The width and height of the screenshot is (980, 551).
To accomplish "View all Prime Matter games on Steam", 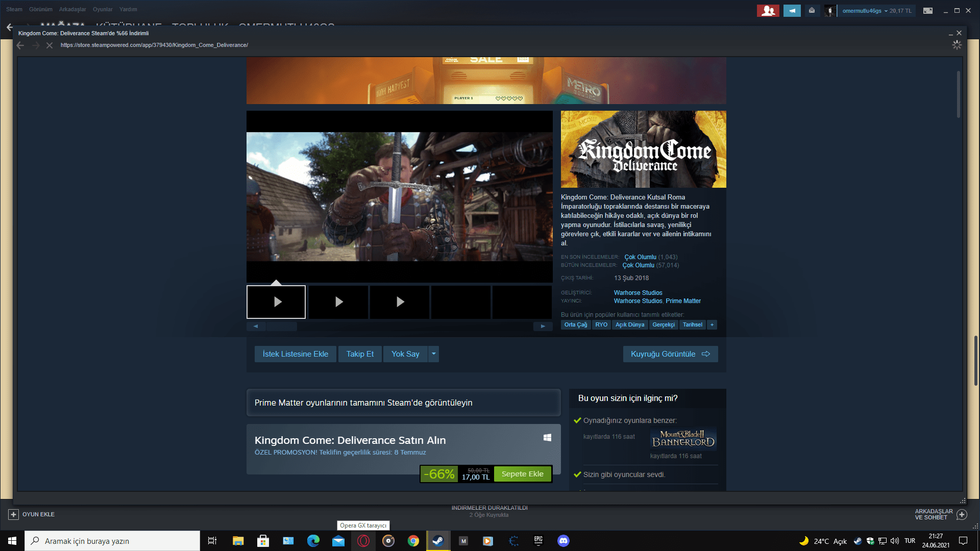I will coord(403,403).
